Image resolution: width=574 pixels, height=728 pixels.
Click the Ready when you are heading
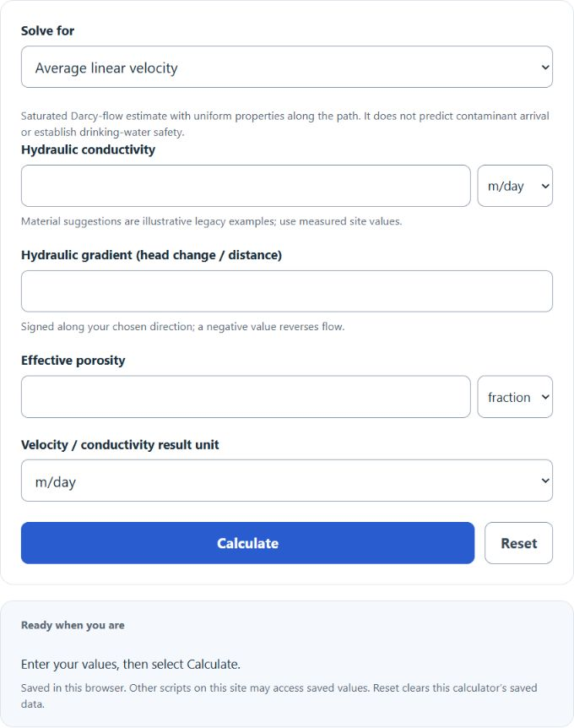[x=73, y=625]
